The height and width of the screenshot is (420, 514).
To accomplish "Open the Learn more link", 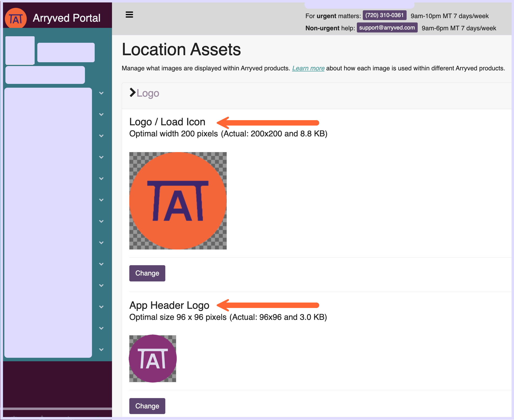I will point(308,68).
